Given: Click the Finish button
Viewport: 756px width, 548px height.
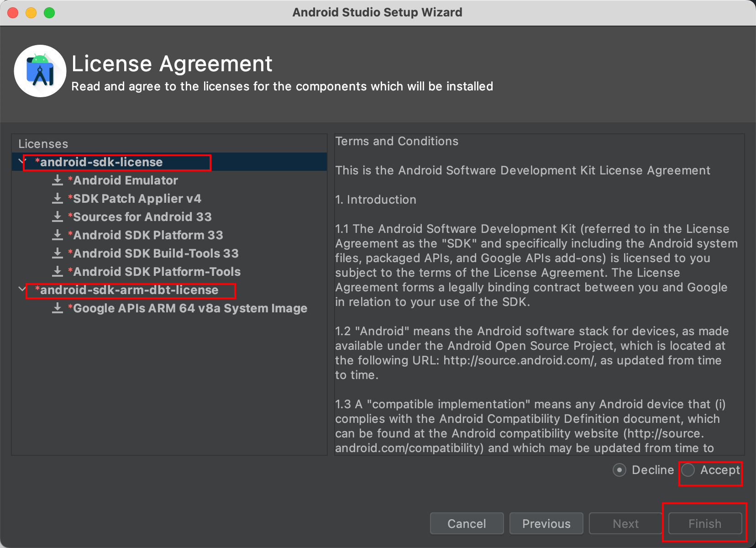Looking at the screenshot, I should click(x=705, y=523).
